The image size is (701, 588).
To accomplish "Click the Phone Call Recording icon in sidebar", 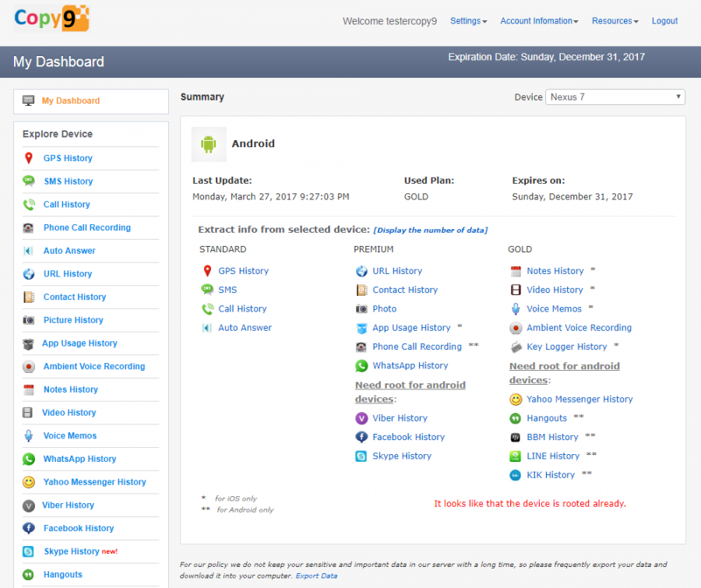I will [28, 227].
